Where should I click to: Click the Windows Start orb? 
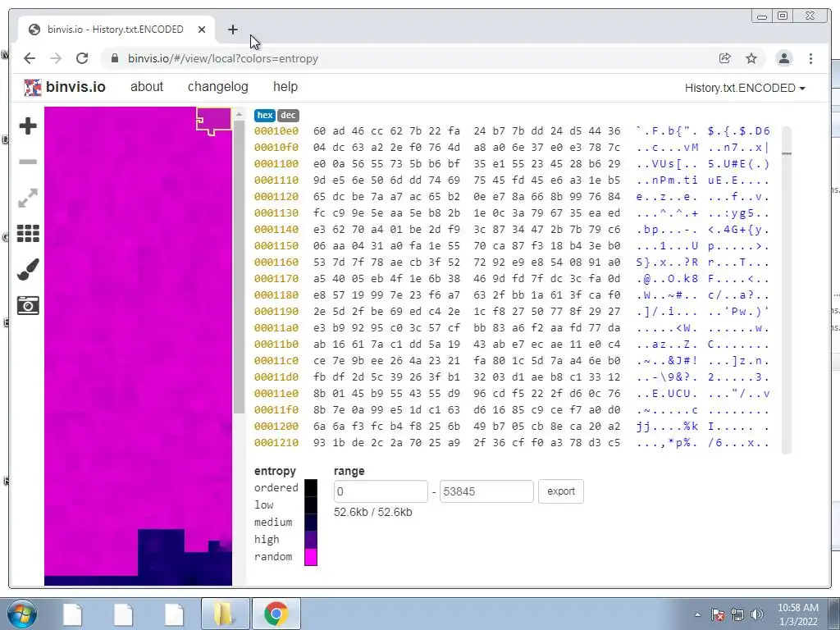22,614
